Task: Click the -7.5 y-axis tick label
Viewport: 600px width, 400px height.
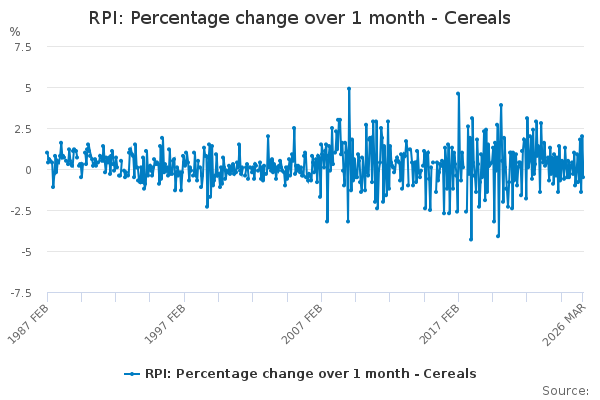Action: pos(20,293)
